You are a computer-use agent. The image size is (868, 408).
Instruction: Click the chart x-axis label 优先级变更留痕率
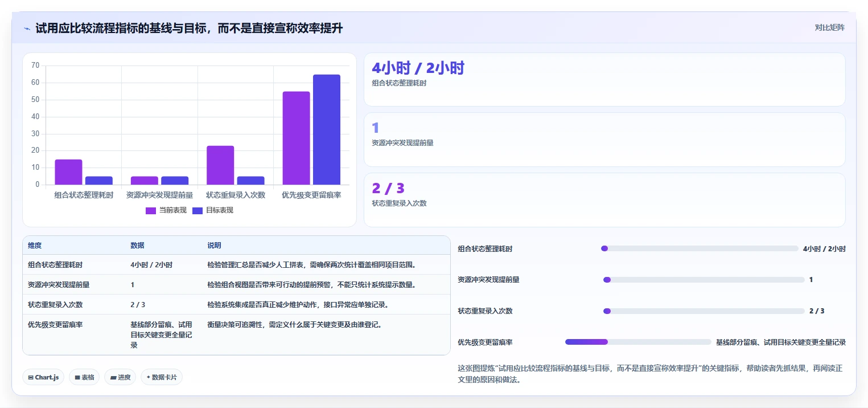[x=311, y=195]
